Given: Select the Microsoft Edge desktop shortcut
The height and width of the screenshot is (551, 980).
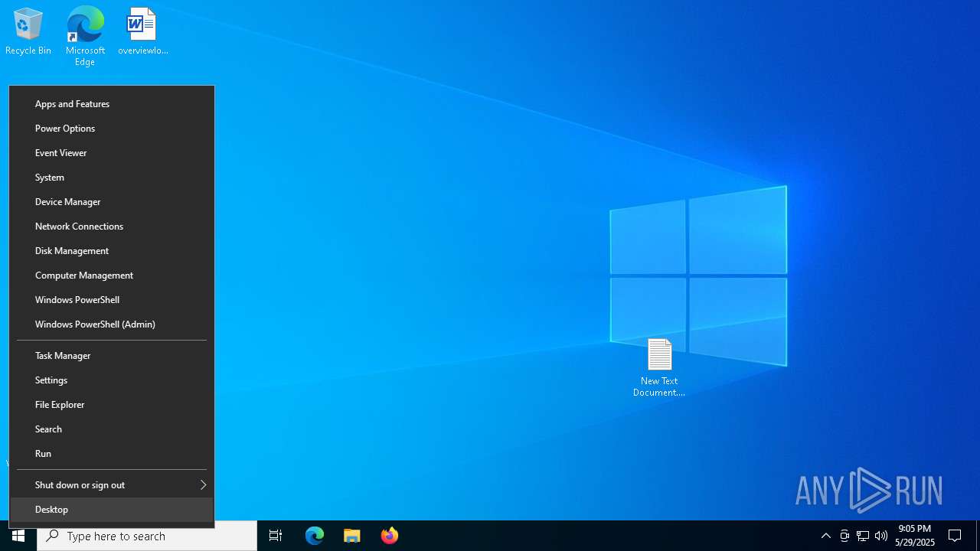Looking at the screenshot, I should tap(85, 36).
